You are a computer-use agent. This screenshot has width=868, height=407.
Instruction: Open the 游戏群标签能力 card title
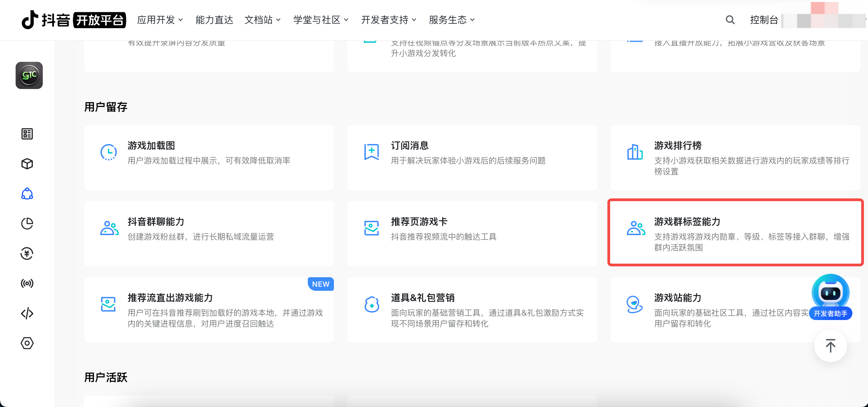(687, 222)
